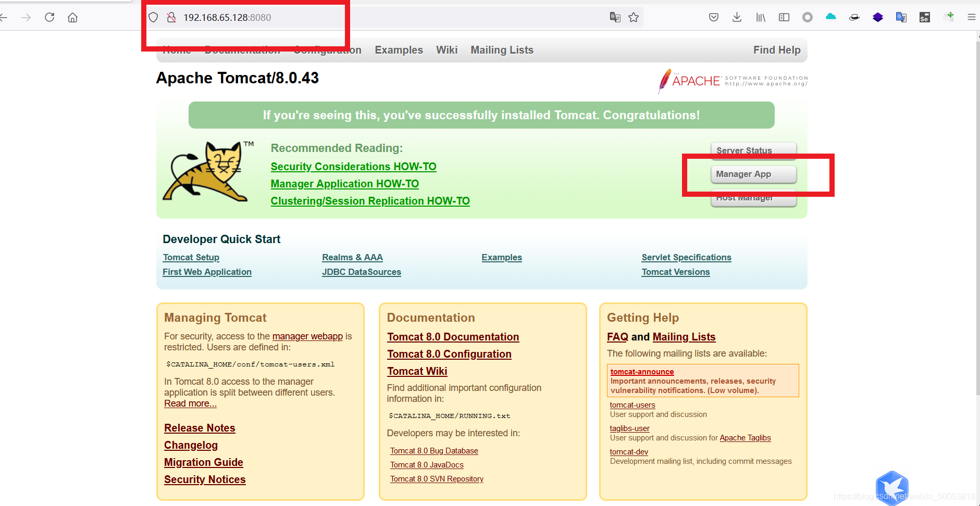Open the Examples quick start link
Image resolution: width=980 pixels, height=506 pixels.
502,257
